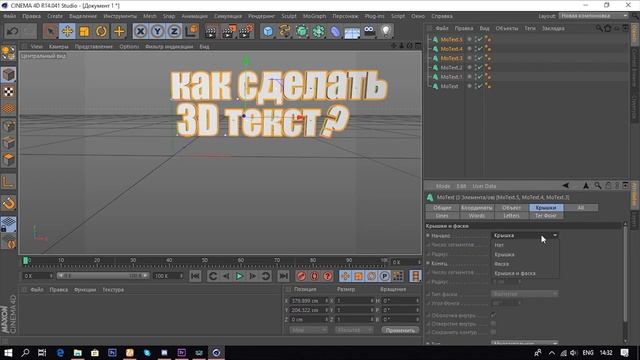Add a camera object
Image resolution: width=640 pixels, height=360 pixels.
pos(369,31)
